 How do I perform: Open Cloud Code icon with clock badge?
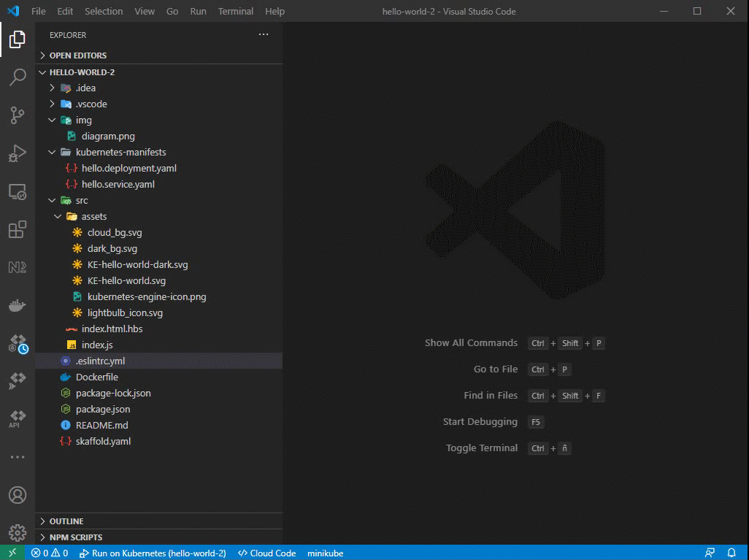click(x=18, y=344)
